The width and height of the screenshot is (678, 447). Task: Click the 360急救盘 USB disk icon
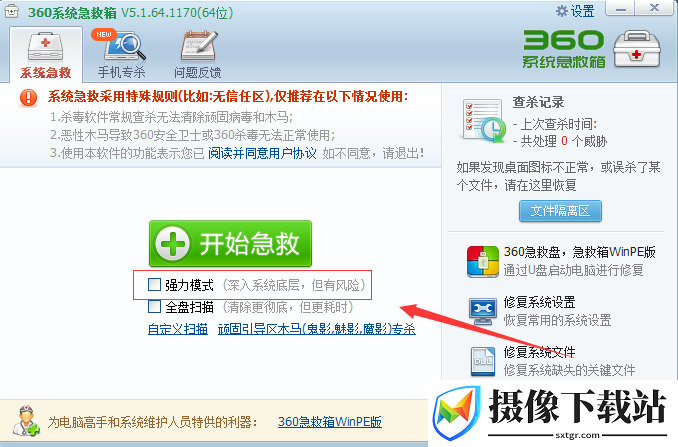click(x=483, y=262)
